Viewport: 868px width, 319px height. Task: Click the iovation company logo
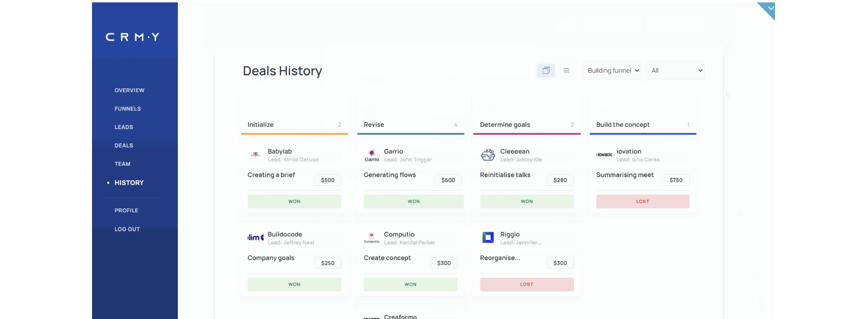tap(604, 155)
